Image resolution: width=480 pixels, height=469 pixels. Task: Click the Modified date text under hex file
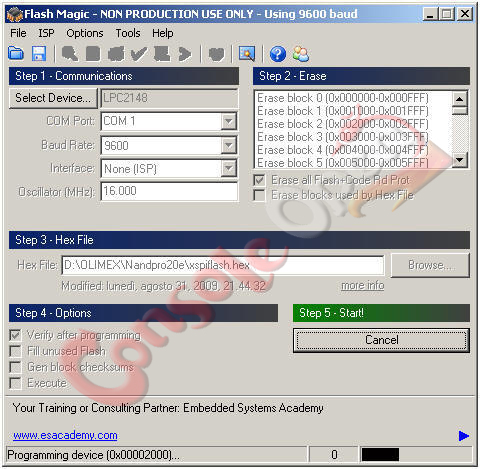point(164,286)
